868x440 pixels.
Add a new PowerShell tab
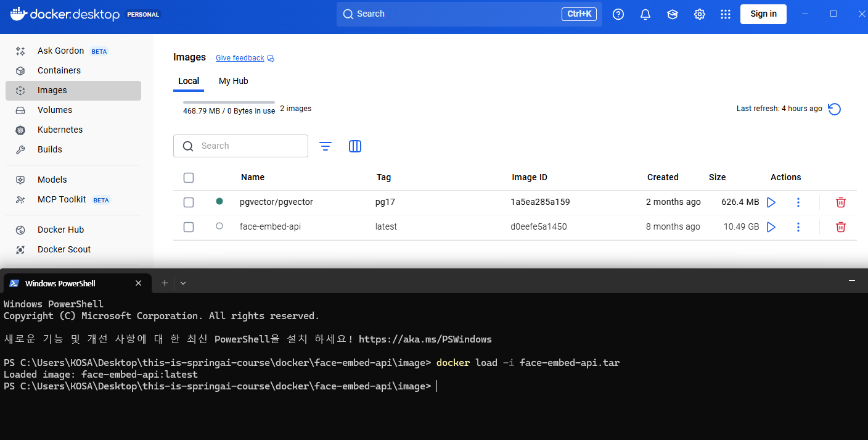click(165, 283)
